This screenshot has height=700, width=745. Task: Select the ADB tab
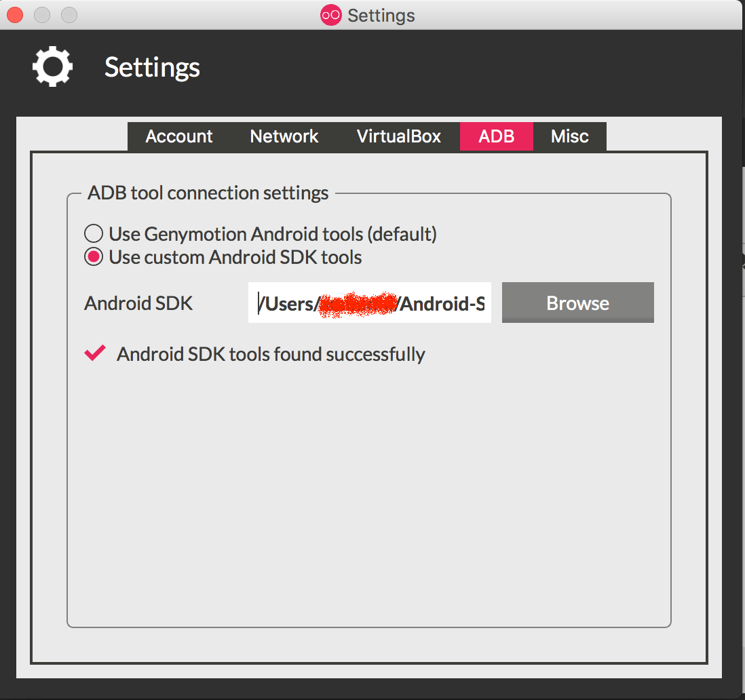(497, 136)
